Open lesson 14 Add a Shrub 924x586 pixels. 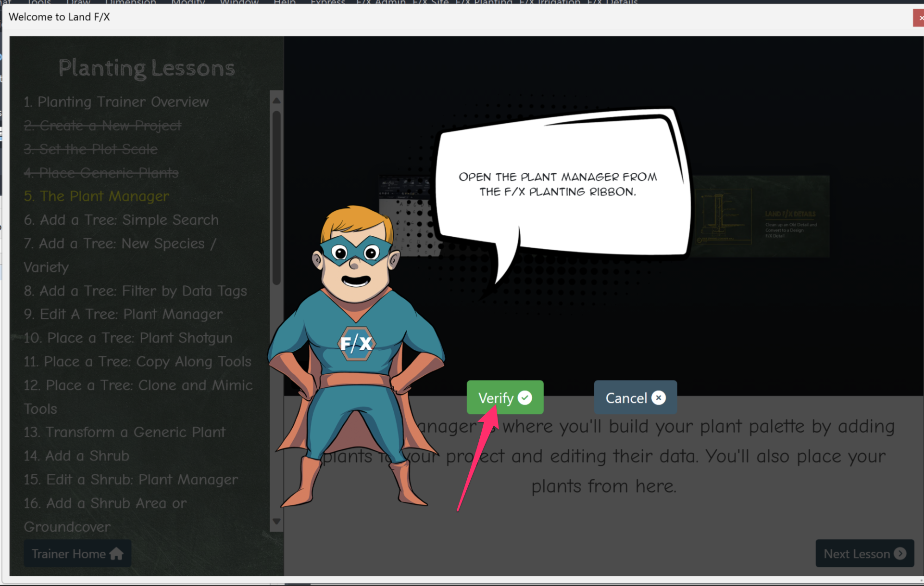tap(76, 455)
